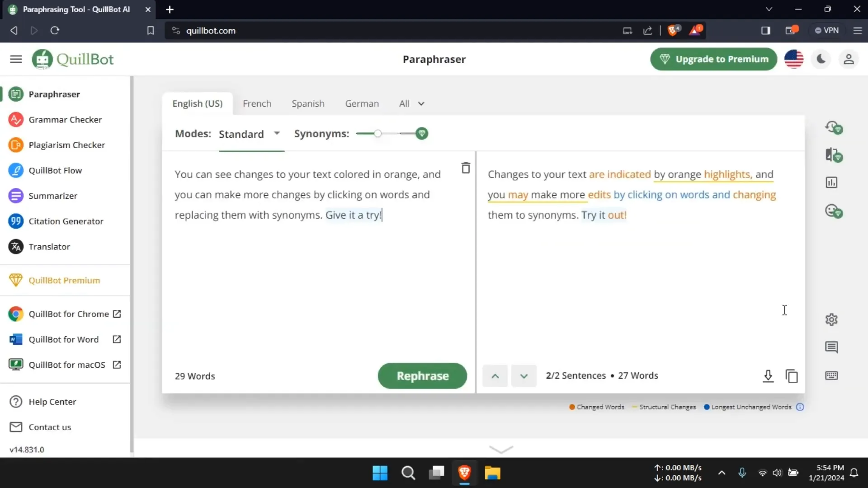The height and width of the screenshot is (488, 868).
Task: Delete input text with trash icon
Action: (x=466, y=168)
